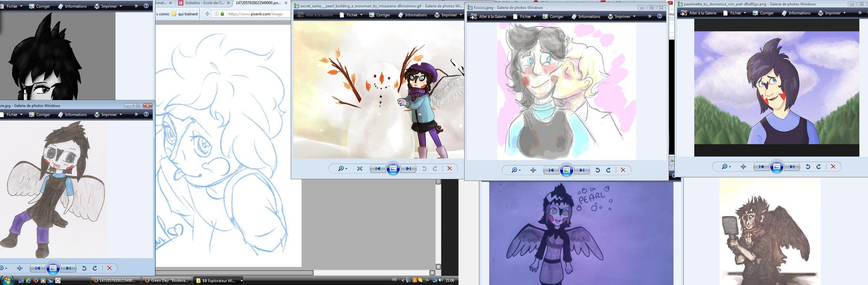Image resolution: width=868 pixels, height=285 pixels.
Task: Go to next photo in snowman window
Action: click(408, 169)
